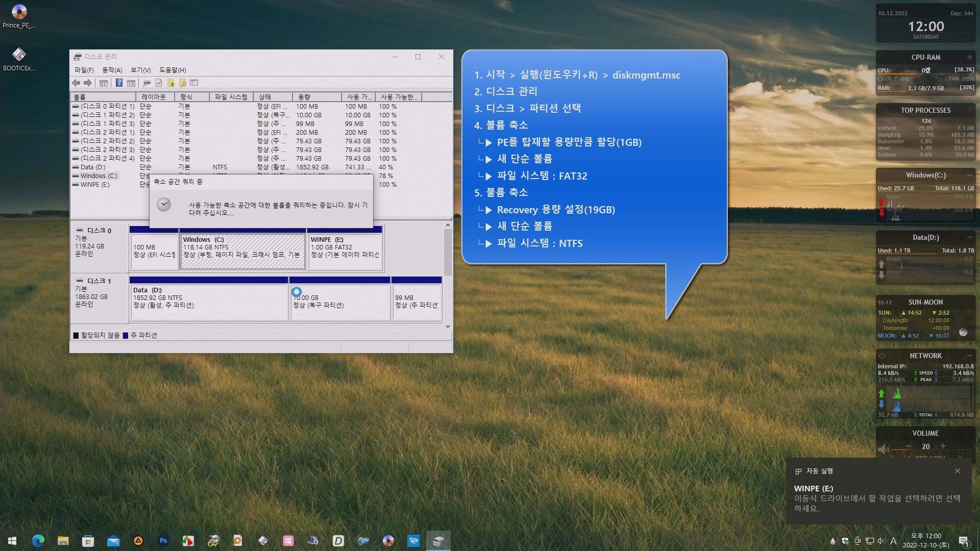Open the notification center icon
980x551 pixels.
(964, 541)
